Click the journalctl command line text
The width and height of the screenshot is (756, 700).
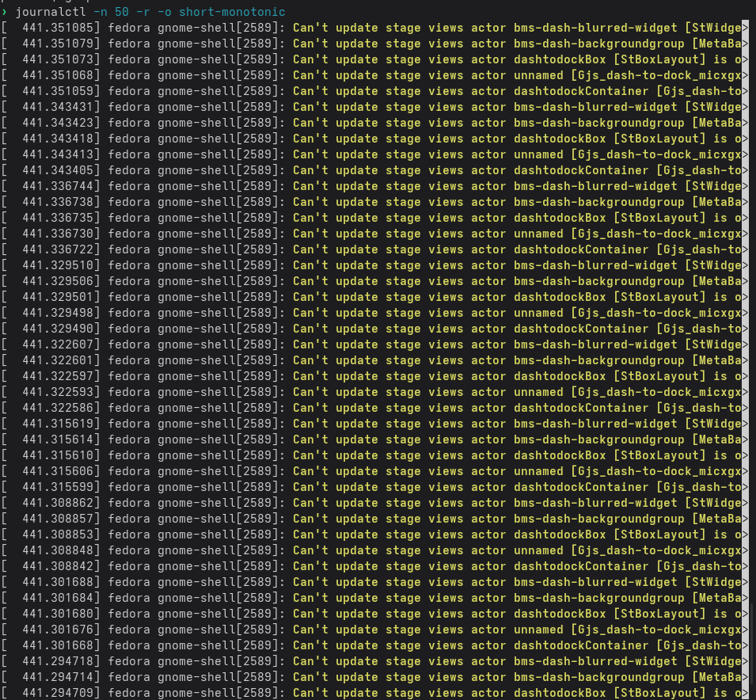coord(150,12)
